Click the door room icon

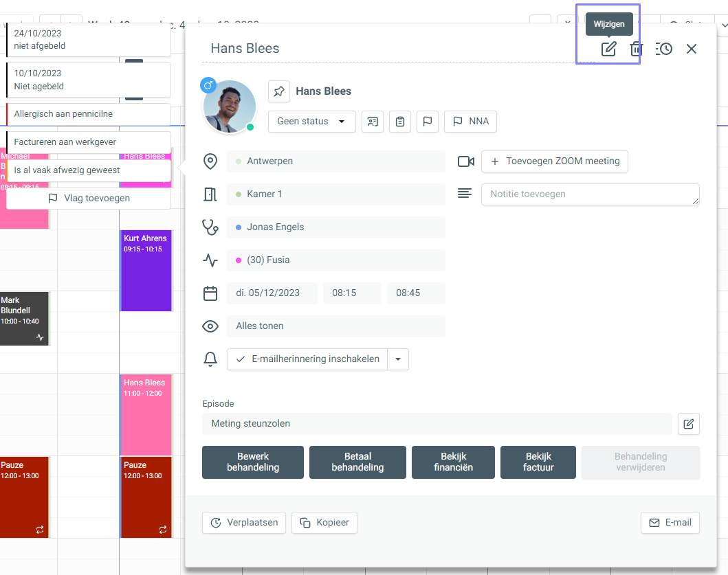point(210,194)
